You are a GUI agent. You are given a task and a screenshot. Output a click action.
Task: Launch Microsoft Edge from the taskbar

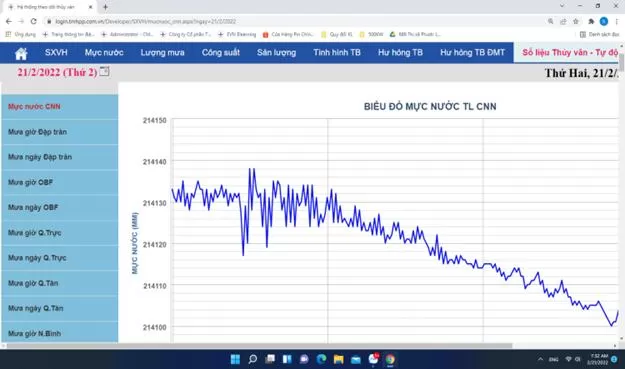point(321,359)
